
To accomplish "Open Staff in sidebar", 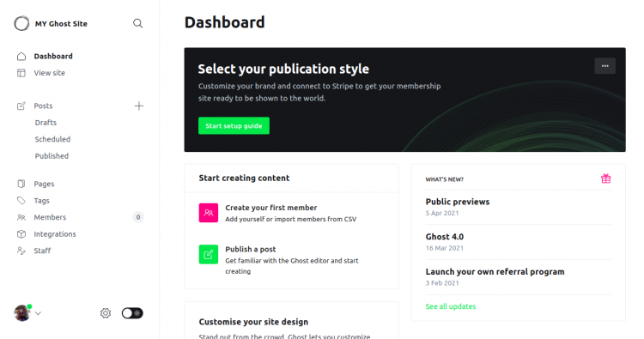I will [x=42, y=251].
